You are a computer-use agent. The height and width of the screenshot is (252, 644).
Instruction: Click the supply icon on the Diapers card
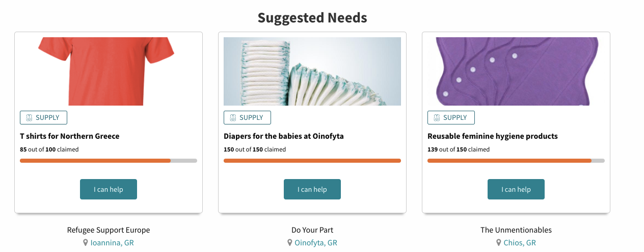pyautogui.click(x=233, y=118)
